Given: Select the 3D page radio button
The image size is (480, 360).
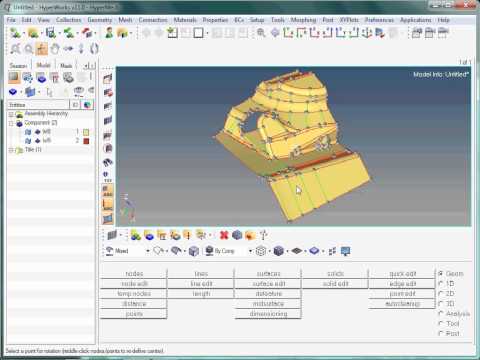Looking at the screenshot, I should pos(441,304).
